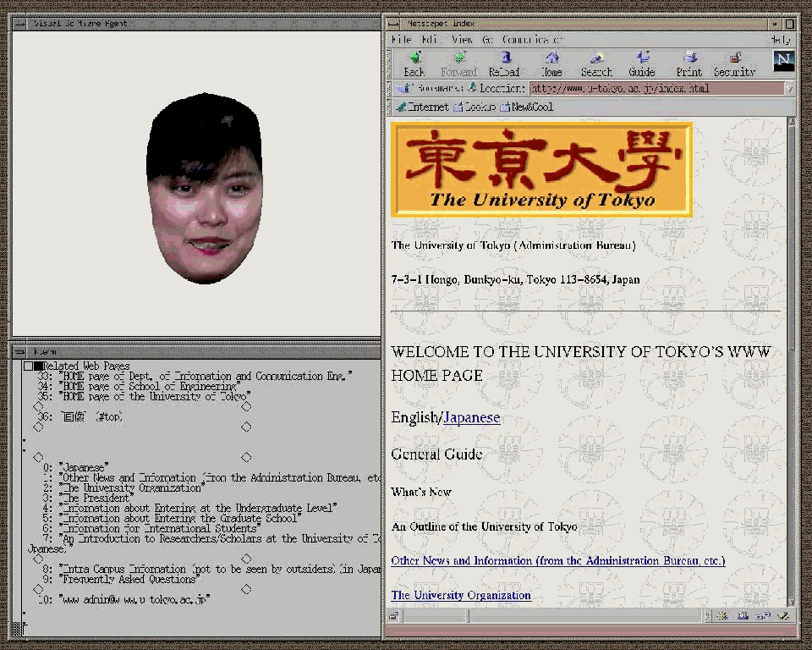
Task: Click the "What's New" text on page
Action: click(421, 492)
